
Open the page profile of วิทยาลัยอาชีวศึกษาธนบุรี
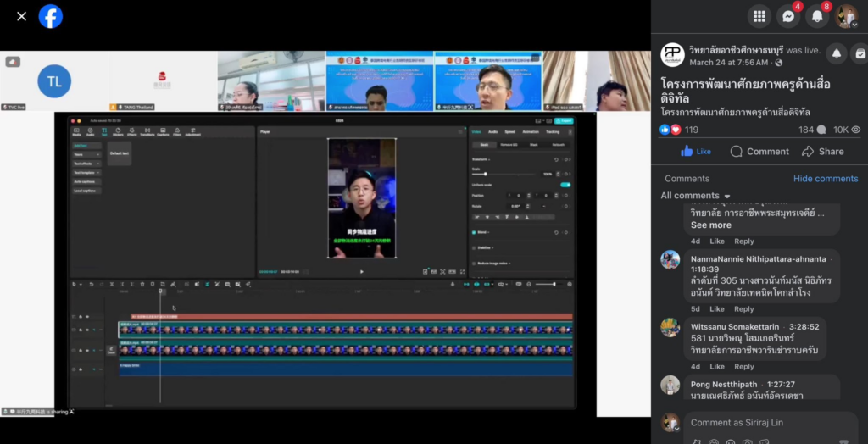coord(740,50)
